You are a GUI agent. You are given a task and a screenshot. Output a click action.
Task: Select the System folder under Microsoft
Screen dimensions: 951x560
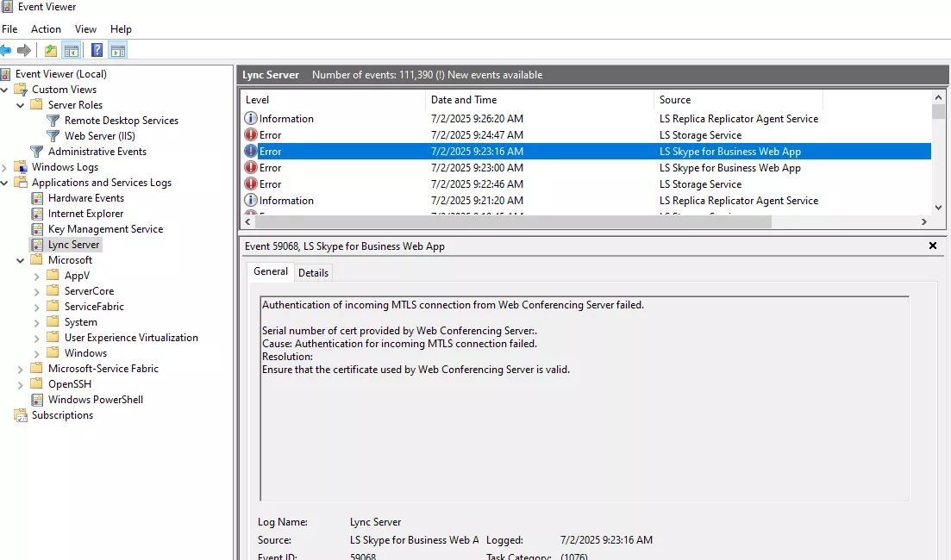click(81, 322)
